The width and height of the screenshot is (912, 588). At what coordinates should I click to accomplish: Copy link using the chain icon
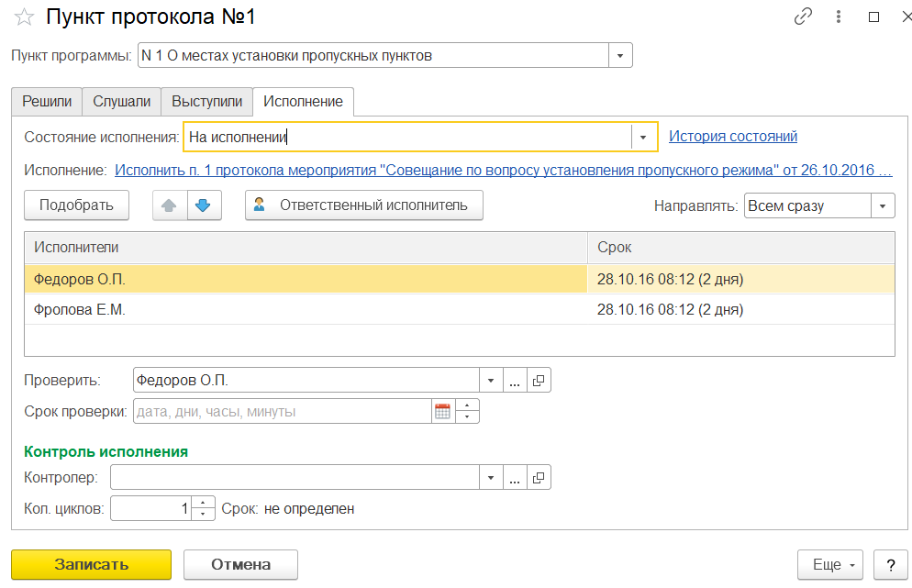coord(803,17)
